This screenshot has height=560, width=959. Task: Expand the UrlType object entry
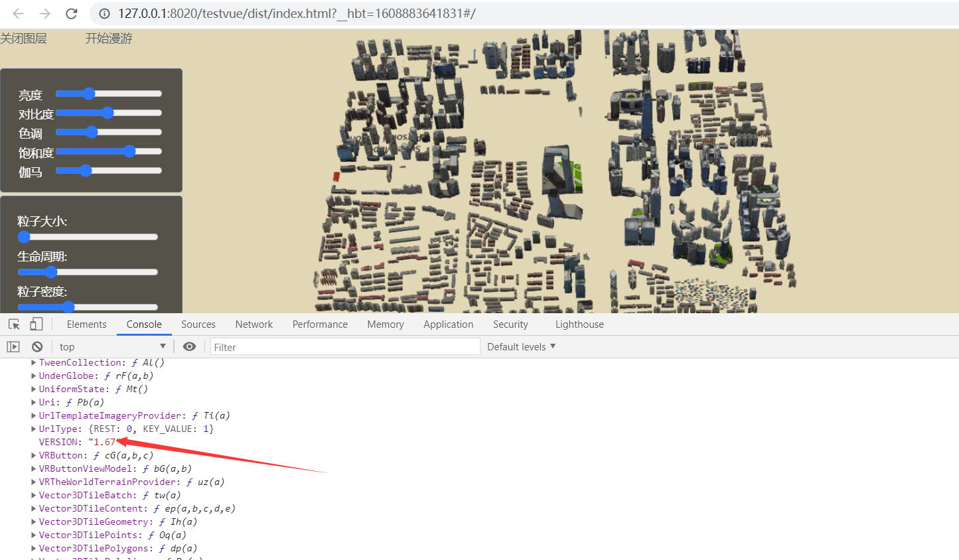pyautogui.click(x=34, y=429)
